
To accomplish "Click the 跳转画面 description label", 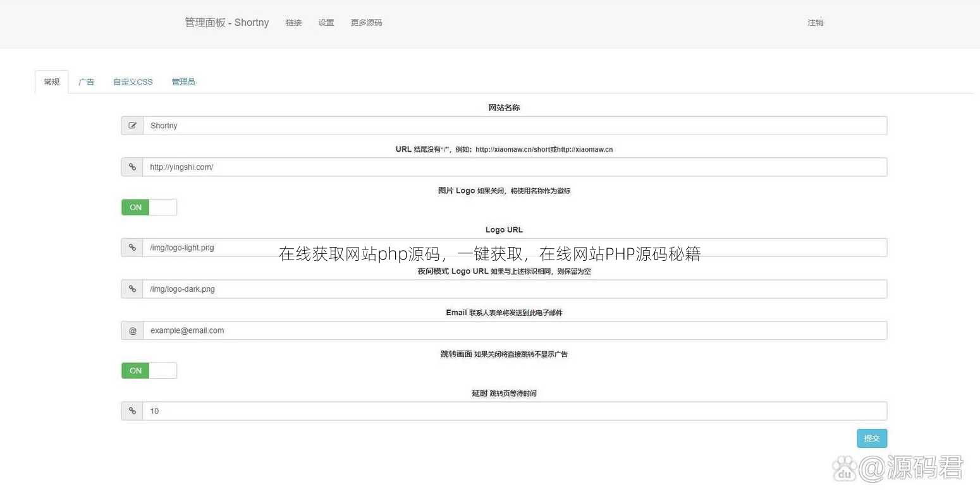I will (504, 354).
